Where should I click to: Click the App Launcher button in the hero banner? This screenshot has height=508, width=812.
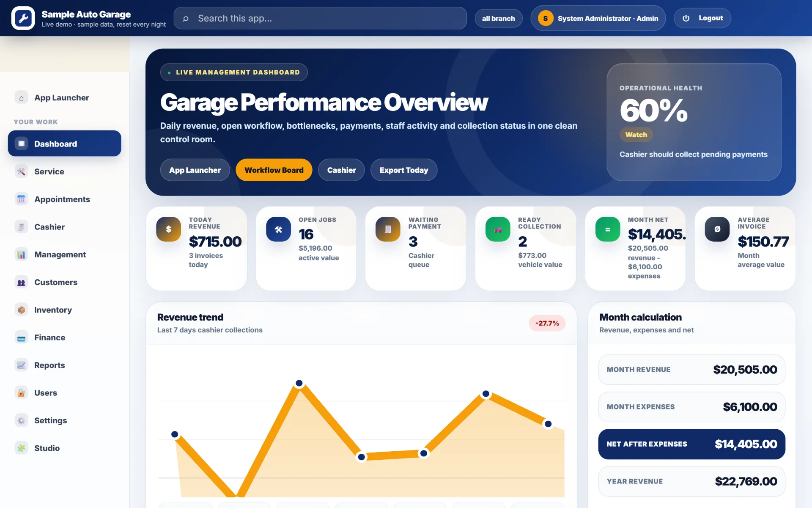[x=195, y=170]
